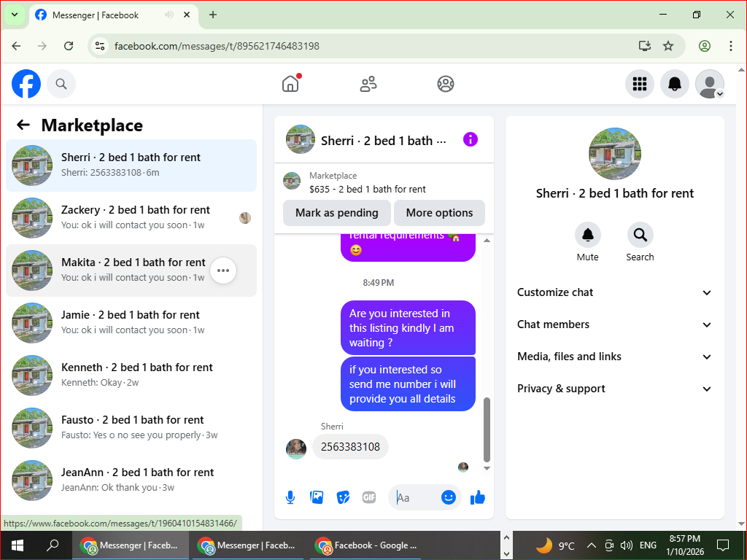Click the Facebook logo icon
The height and width of the screenshot is (560, 747).
pos(26,84)
